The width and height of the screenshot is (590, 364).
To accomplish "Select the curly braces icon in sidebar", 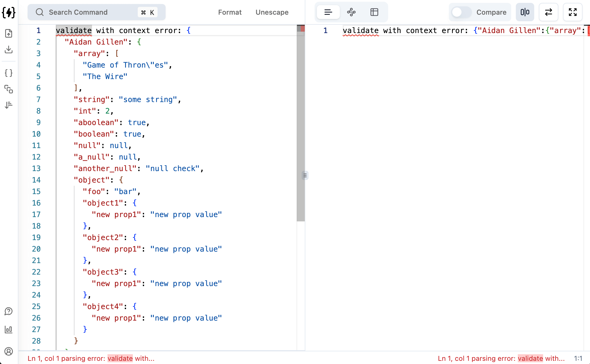I will pos(9,73).
